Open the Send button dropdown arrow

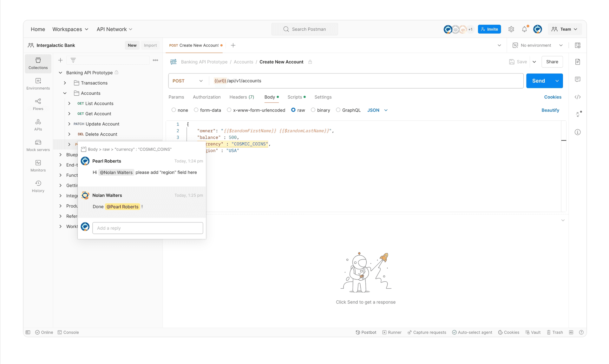point(557,81)
